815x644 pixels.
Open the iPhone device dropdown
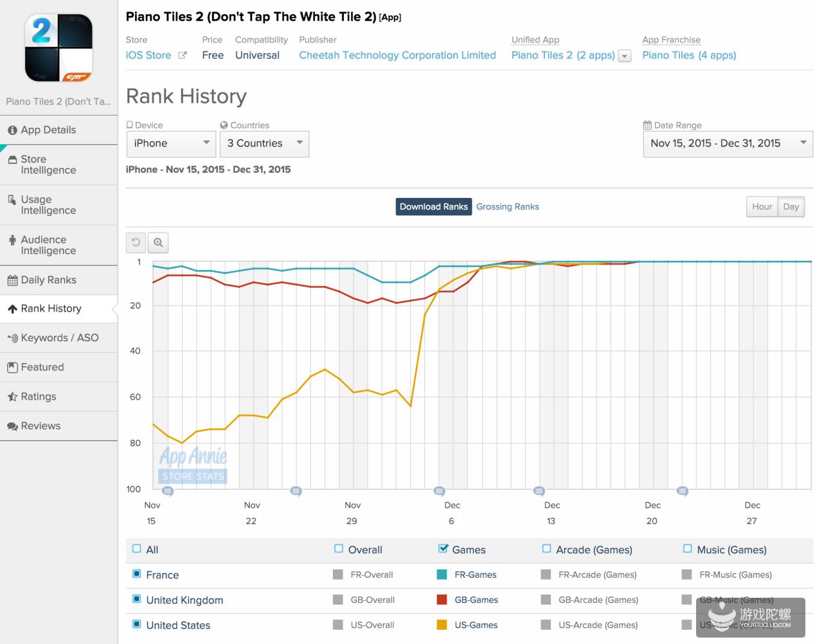[171, 143]
